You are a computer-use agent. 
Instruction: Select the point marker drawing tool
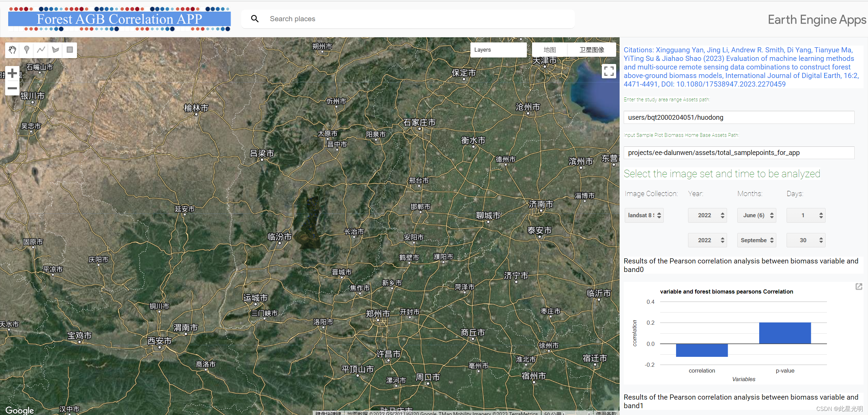click(x=27, y=50)
